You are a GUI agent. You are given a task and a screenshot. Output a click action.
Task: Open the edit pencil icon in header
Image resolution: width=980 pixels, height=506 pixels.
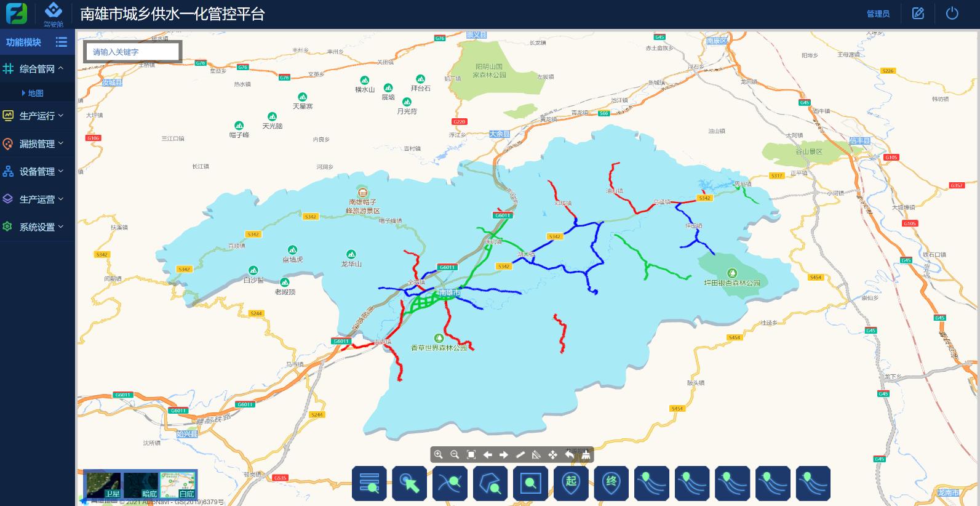click(x=918, y=14)
